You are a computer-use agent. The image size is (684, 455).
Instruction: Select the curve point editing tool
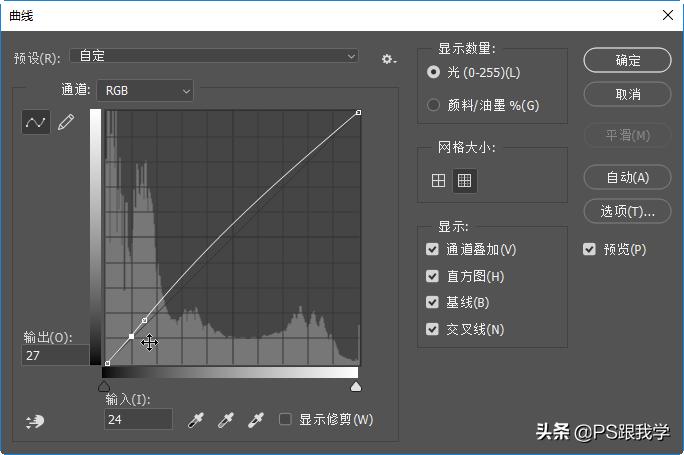point(35,122)
